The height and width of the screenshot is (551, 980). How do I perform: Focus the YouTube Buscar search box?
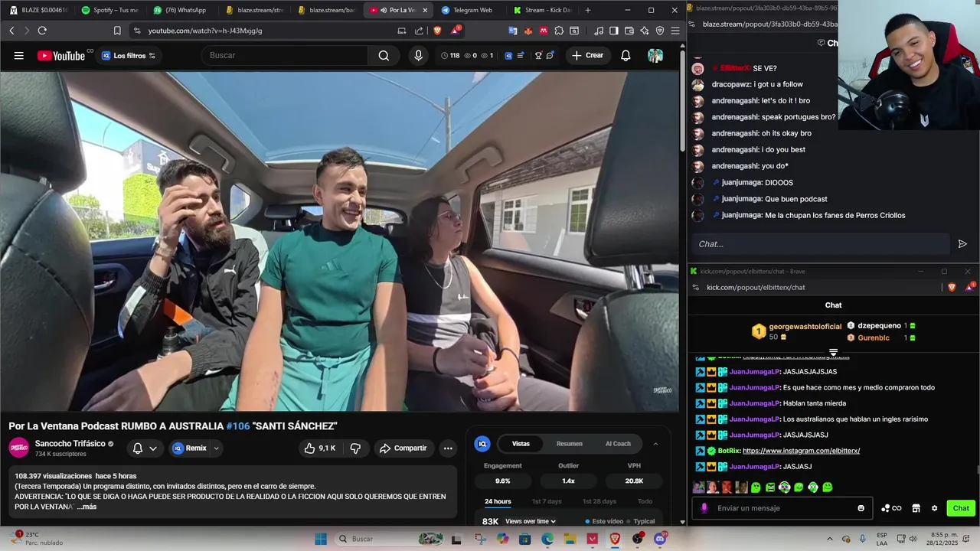click(283, 55)
